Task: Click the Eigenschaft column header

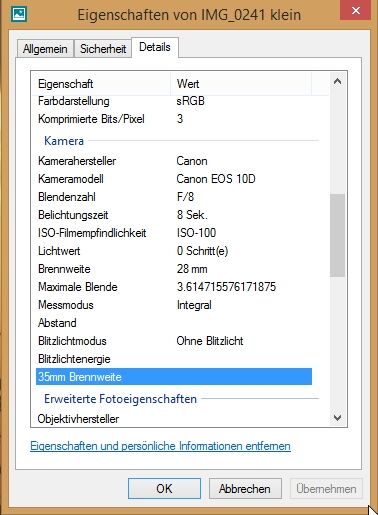Action: pyautogui.click(x=101, y=84)
